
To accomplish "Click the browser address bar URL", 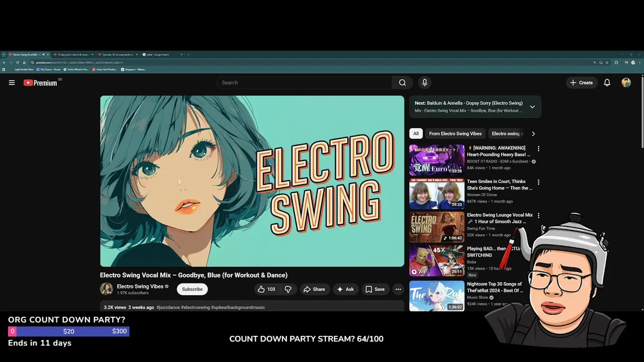I will (x=79, y=62).
